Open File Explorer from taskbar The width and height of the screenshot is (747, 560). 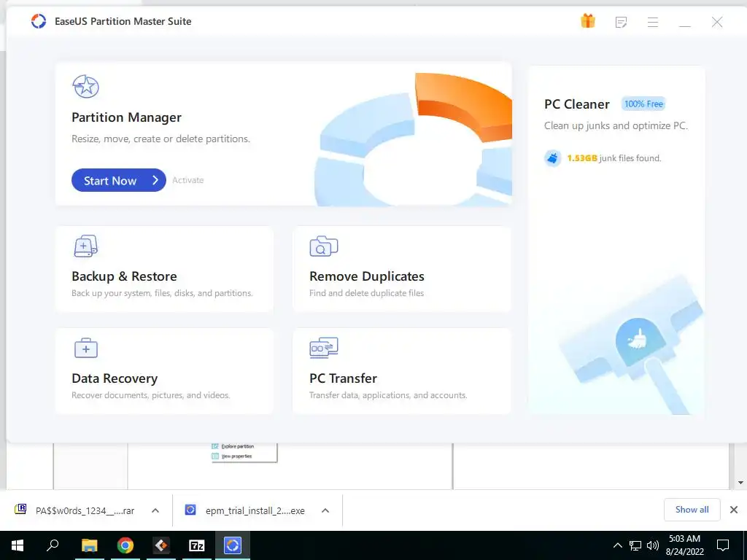point(89,545)
